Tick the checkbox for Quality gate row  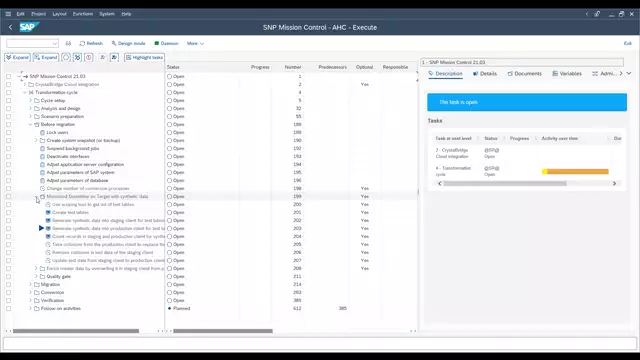(x=9, y=277)
